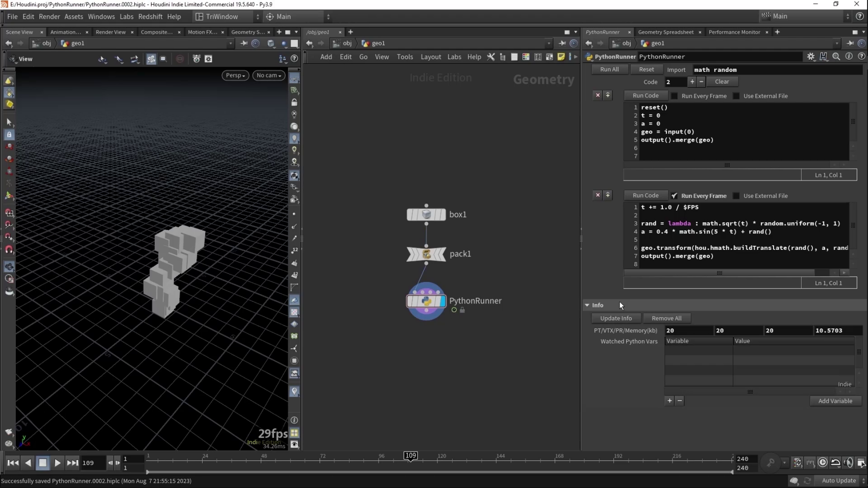Switch to the Performance Monitor tab

coord(734,32)
